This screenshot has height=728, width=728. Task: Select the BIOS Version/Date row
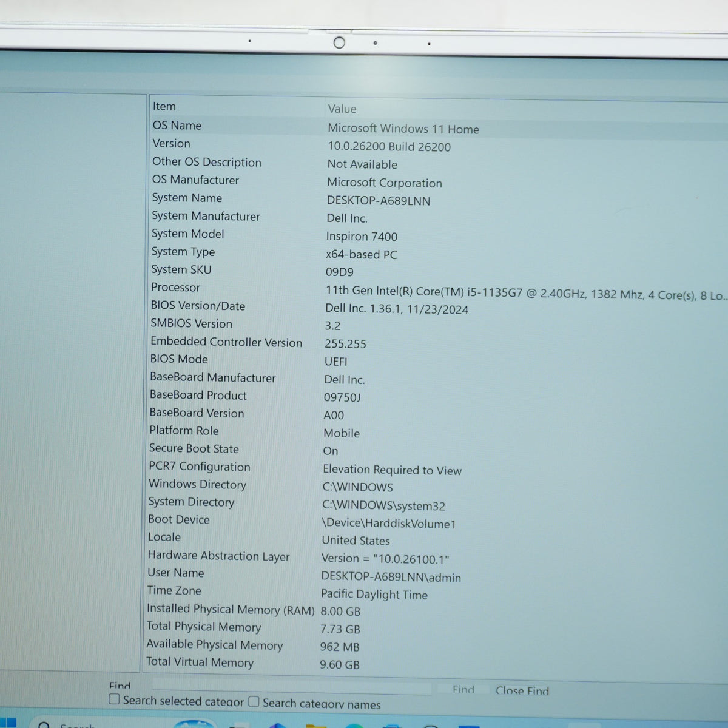pos(438,308)
